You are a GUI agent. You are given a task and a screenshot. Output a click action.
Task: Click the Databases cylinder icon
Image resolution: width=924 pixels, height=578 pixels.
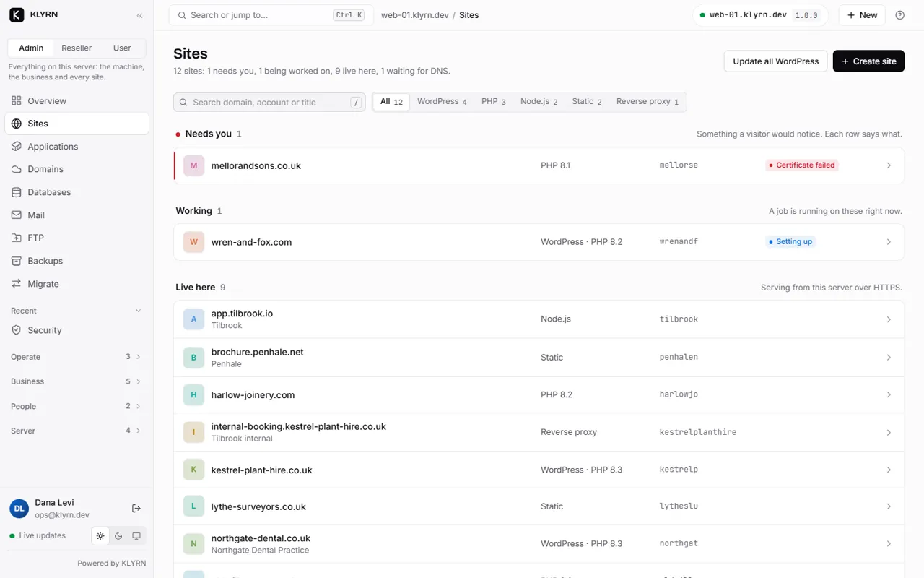click(x=17, y=192)
